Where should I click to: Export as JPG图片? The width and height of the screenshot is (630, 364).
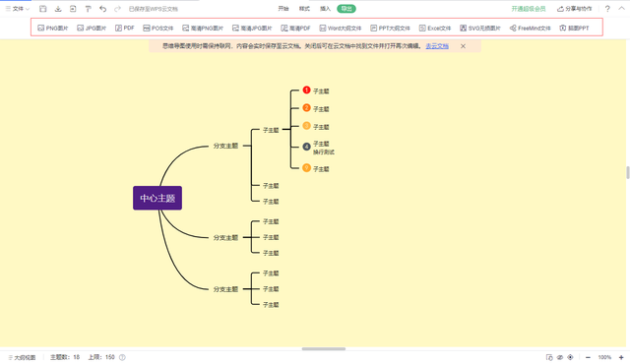click(x=92, y=29)
